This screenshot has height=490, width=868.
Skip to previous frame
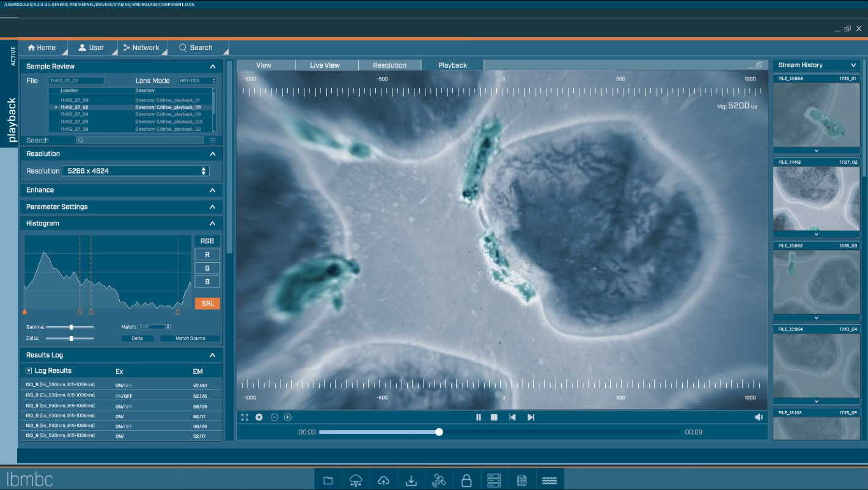512,417
